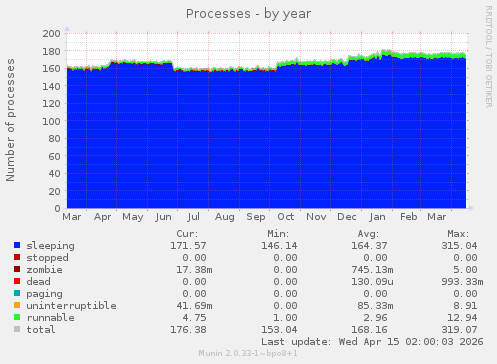The image size is (497, 364).
Task: Click the gray total legend swatch
Action: [x=17, y=329]
